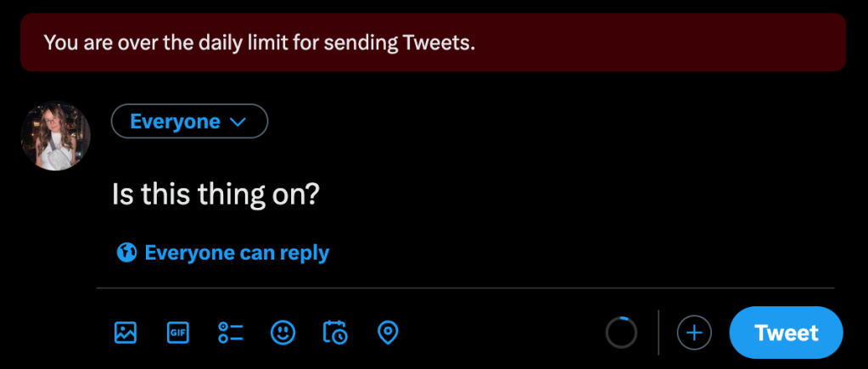Add another tweet with the plus icon
868x369 pixels.
pos(694,333)
